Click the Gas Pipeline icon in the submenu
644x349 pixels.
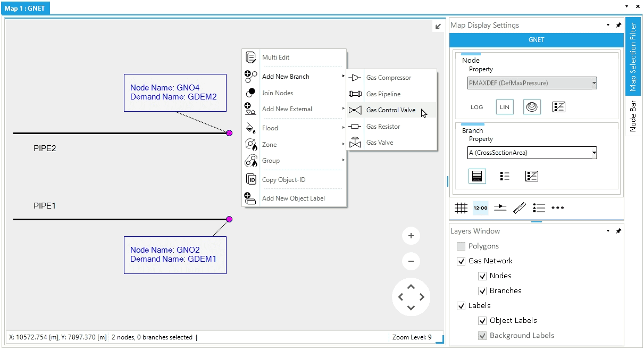[x=355, y=94]
